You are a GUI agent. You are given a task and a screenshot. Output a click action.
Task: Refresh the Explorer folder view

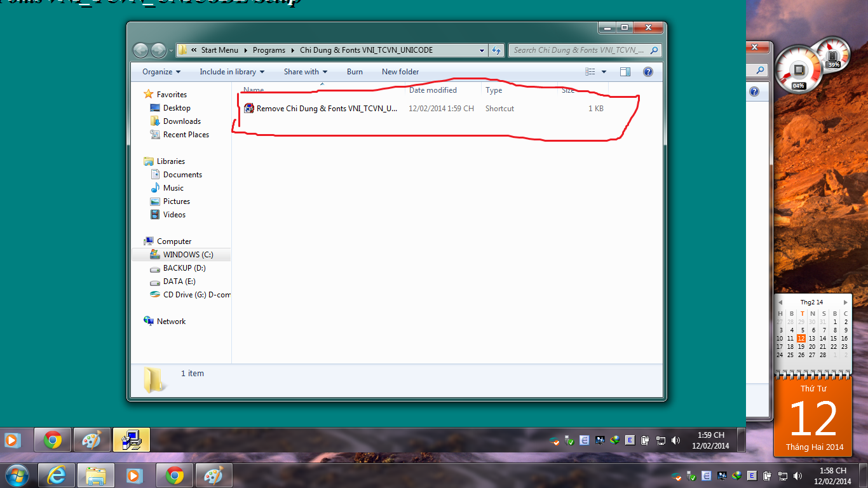tap(497, 50)
